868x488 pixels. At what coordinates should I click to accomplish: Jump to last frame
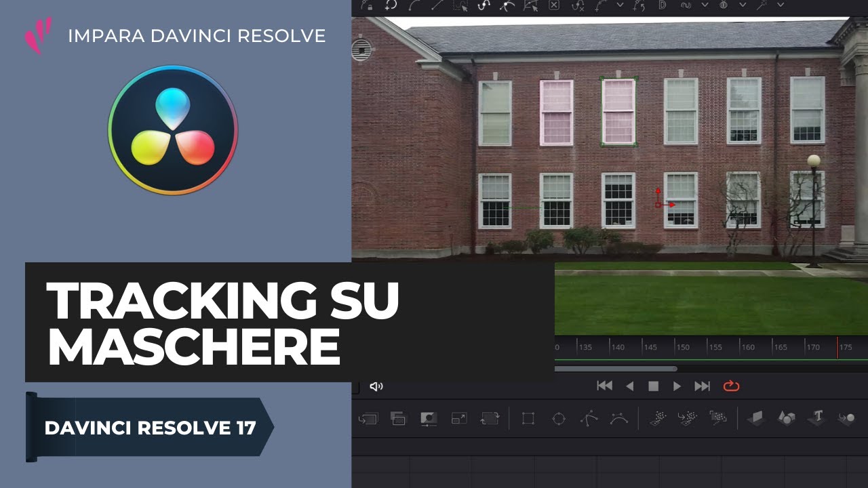click(703, 386)
